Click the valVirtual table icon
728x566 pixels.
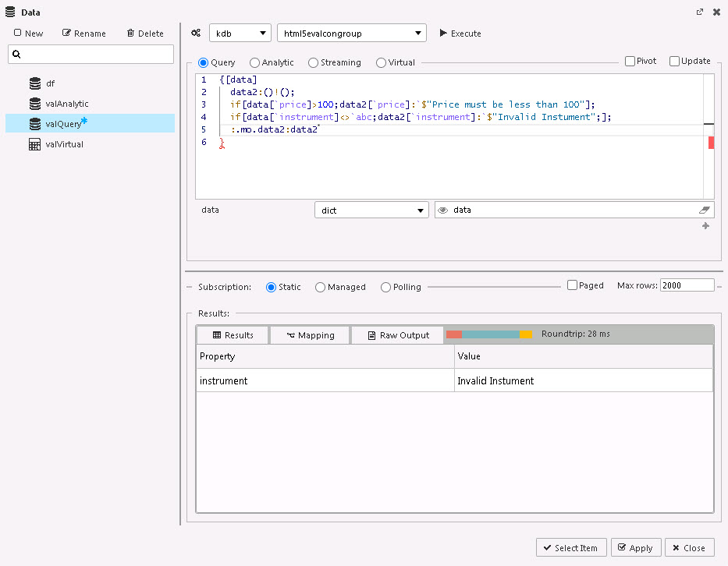pyautogui.click(x=34, y=143)
